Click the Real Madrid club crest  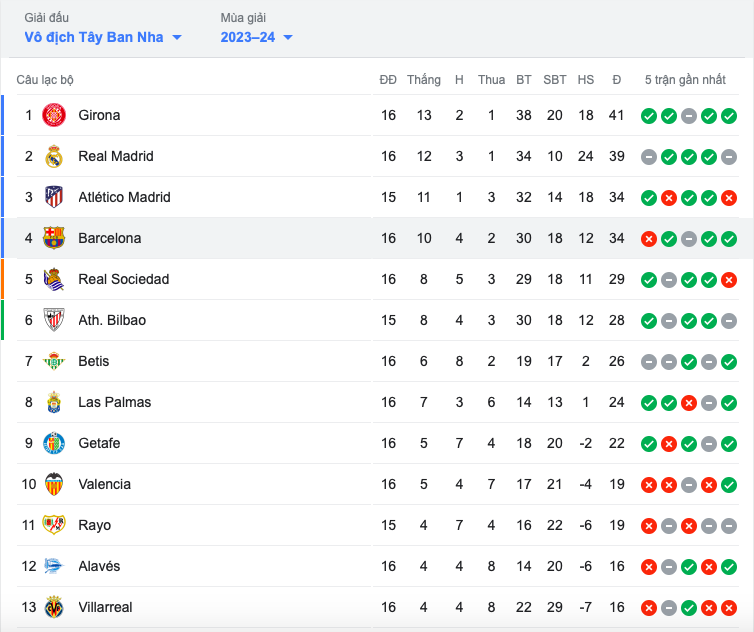click(54, 156)
